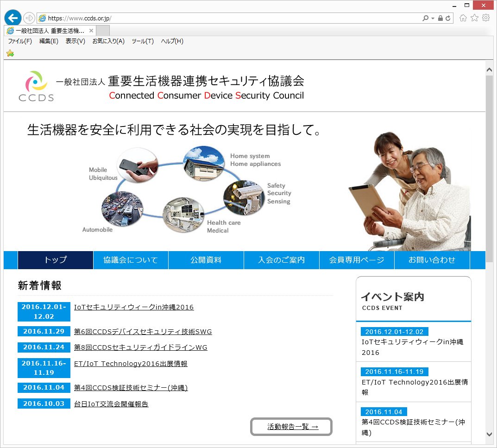
Task: Click the トップ navigation tab
Action: pos(56,260)
